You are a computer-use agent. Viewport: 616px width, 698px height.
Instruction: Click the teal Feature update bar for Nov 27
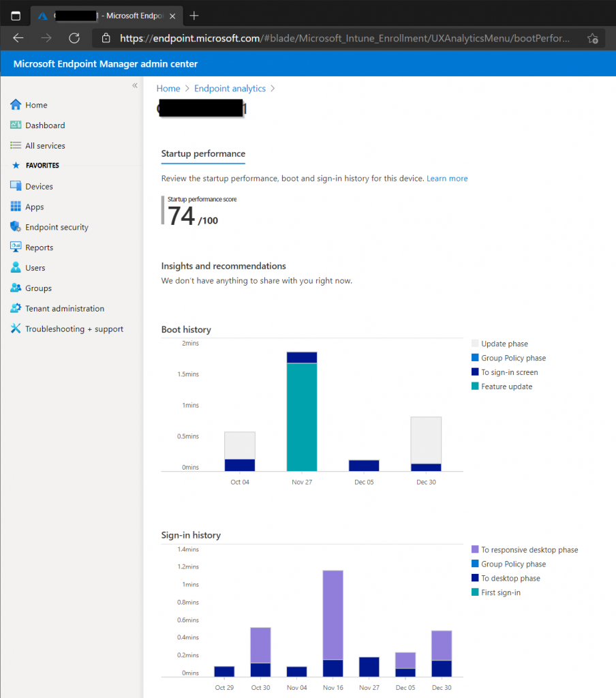point(302,417)
